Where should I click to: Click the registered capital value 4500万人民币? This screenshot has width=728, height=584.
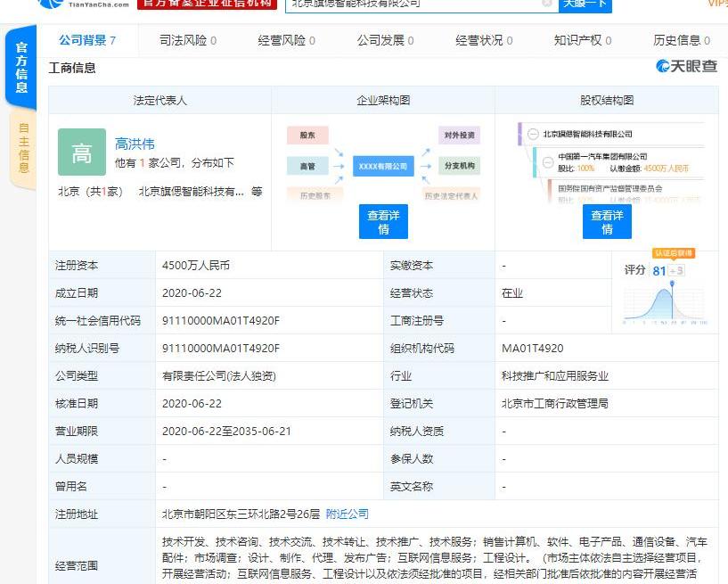pyautogui.click(x=196, y=266)
